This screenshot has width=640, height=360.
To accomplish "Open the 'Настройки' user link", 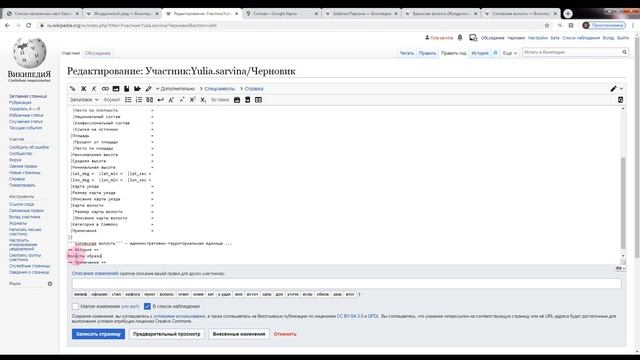I will click(x=538, y=38).
